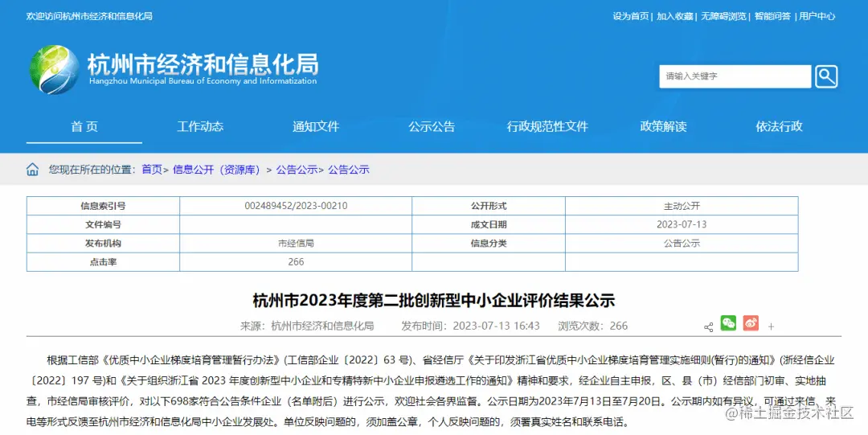Click 首页 in the breadcrumb
This screenshot has width=868, height=435.
(x=152, y=170)
